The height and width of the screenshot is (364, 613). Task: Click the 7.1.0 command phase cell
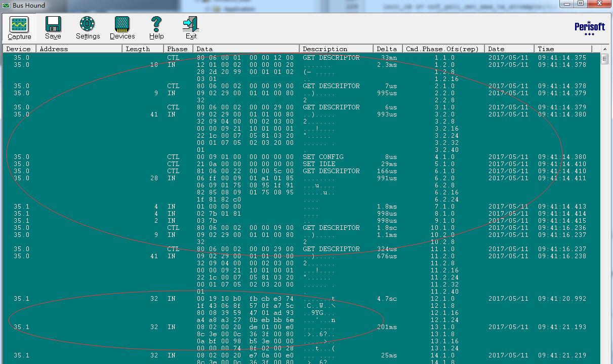[444, 207]
